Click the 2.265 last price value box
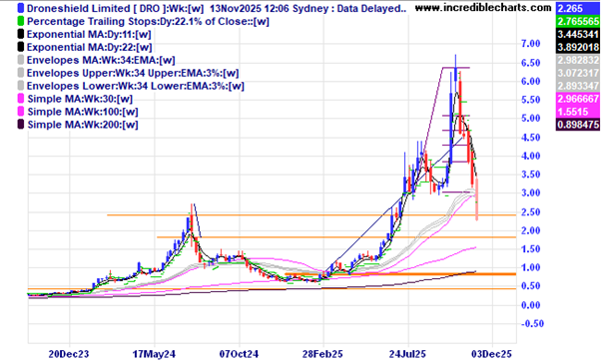Viewport: 601px width, 364px height. tap(578, 8)
